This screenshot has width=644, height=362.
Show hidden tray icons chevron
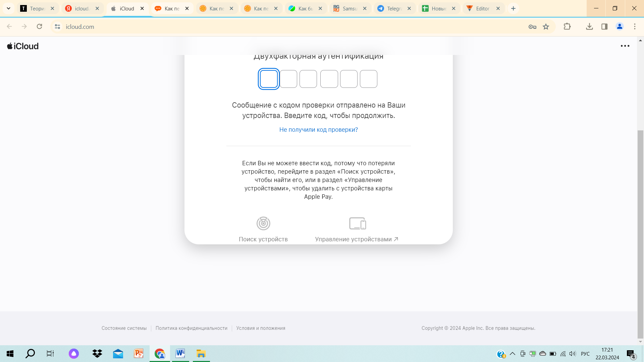click(512, 354)
